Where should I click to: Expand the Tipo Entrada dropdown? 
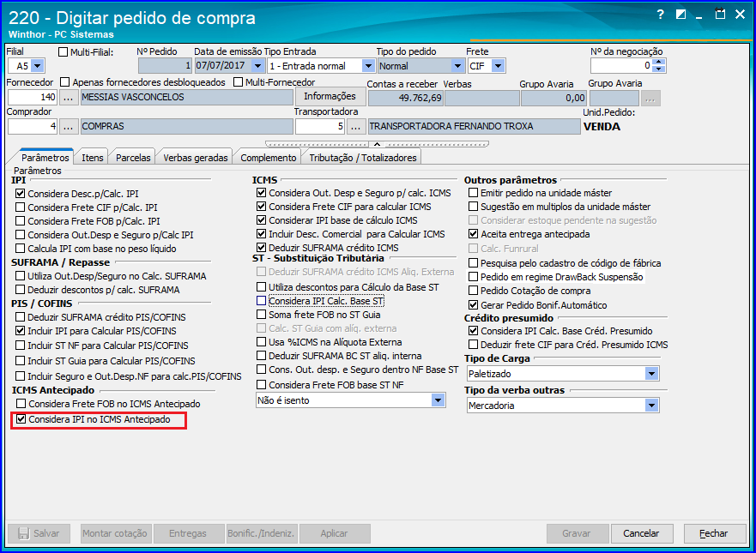coord(368,65)
